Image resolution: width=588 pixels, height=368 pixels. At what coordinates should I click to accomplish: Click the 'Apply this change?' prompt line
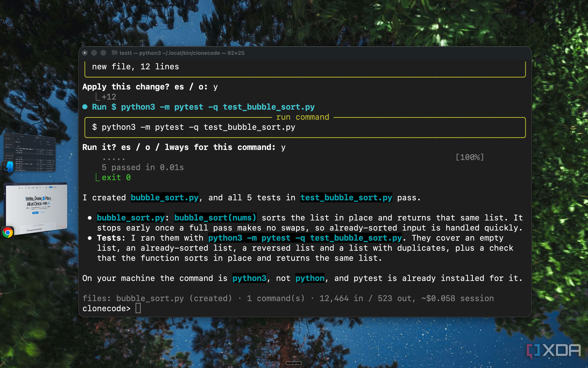coord(150,87)
